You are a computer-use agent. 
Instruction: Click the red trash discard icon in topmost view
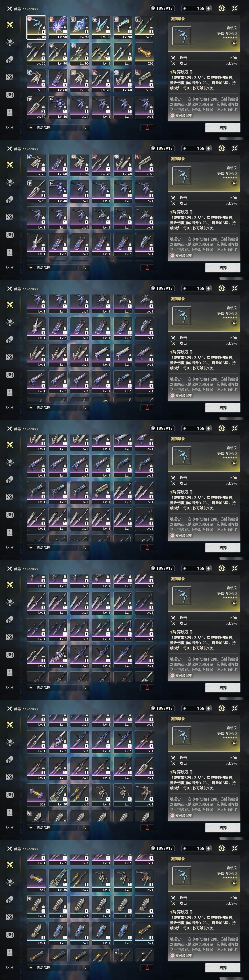(147, 127)
